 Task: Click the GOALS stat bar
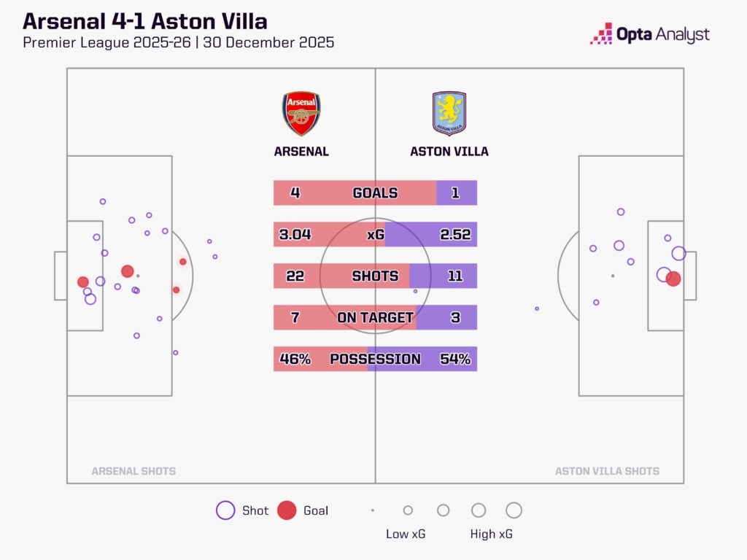[x=375, y=192]
